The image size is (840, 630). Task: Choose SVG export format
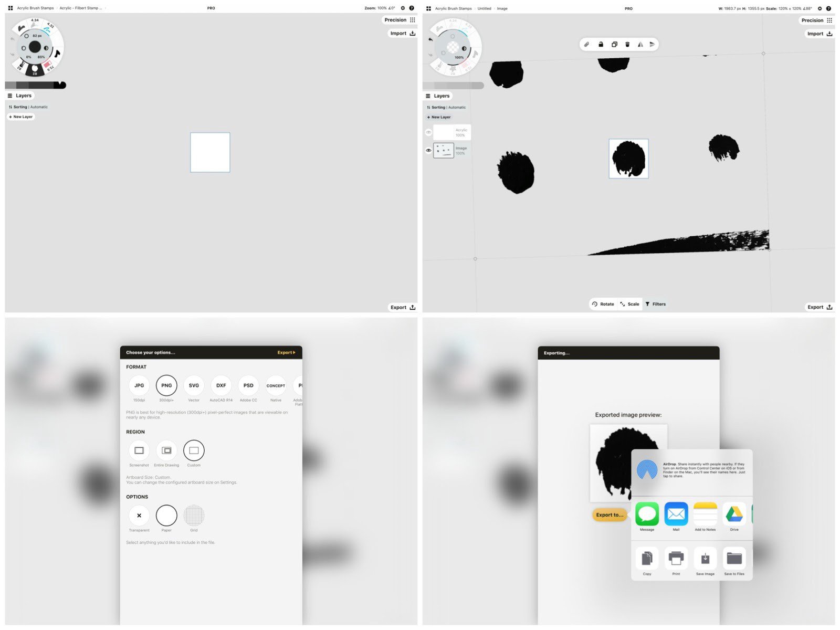tap(194, 385)
